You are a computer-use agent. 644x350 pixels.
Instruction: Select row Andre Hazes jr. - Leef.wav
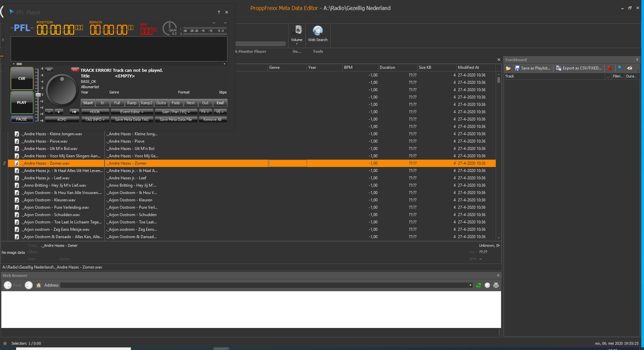tap(252, 178)
